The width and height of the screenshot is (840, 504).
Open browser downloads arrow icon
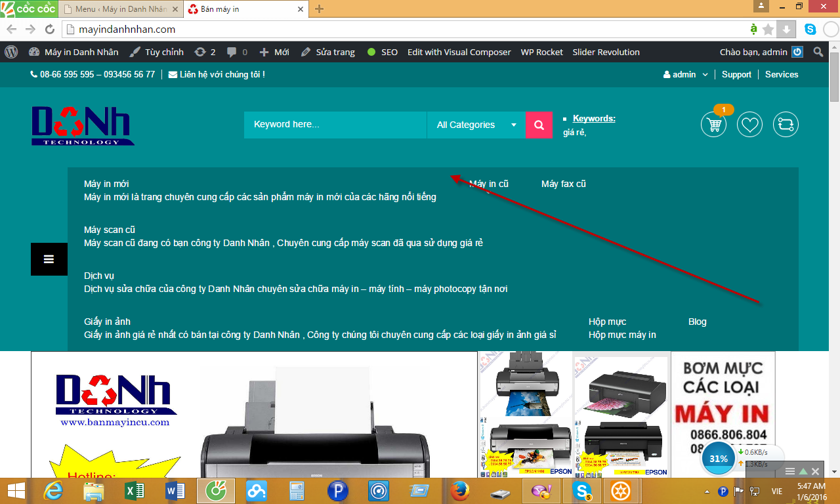tap(786, 29)
